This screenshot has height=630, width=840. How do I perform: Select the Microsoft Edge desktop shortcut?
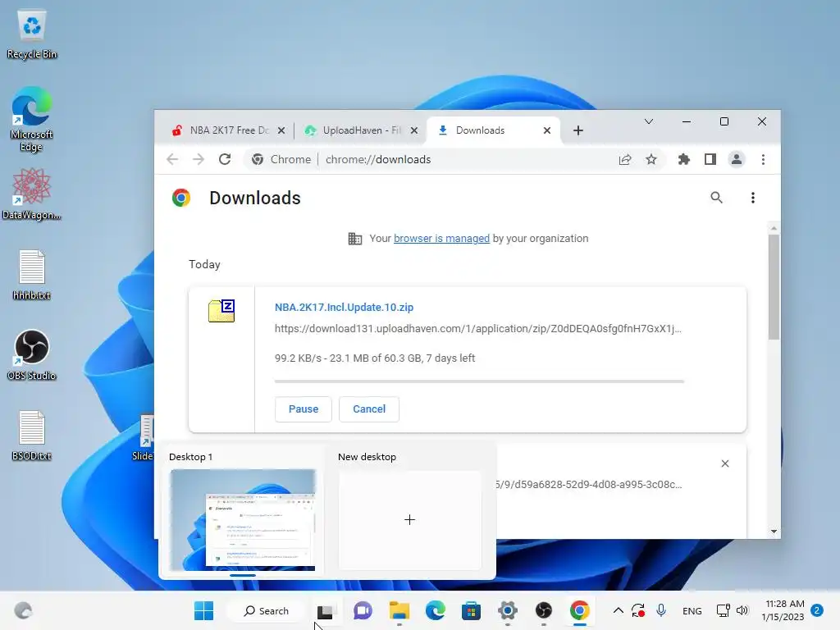pos(32,119)
